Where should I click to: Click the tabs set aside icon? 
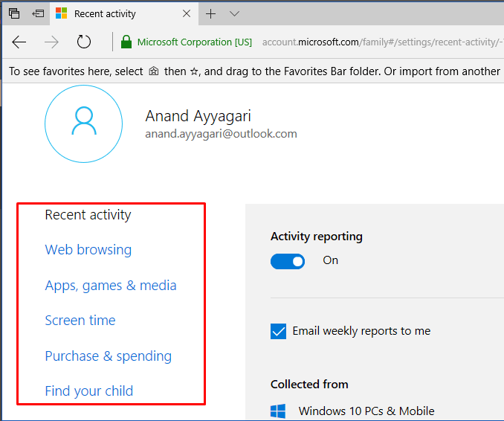coord(14,13)
